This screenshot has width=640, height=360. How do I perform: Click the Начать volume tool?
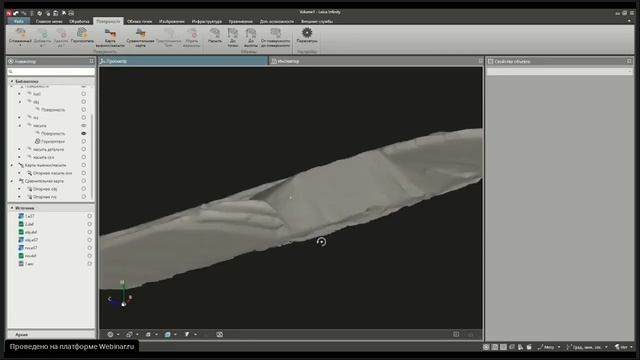[x=215, y=36]
